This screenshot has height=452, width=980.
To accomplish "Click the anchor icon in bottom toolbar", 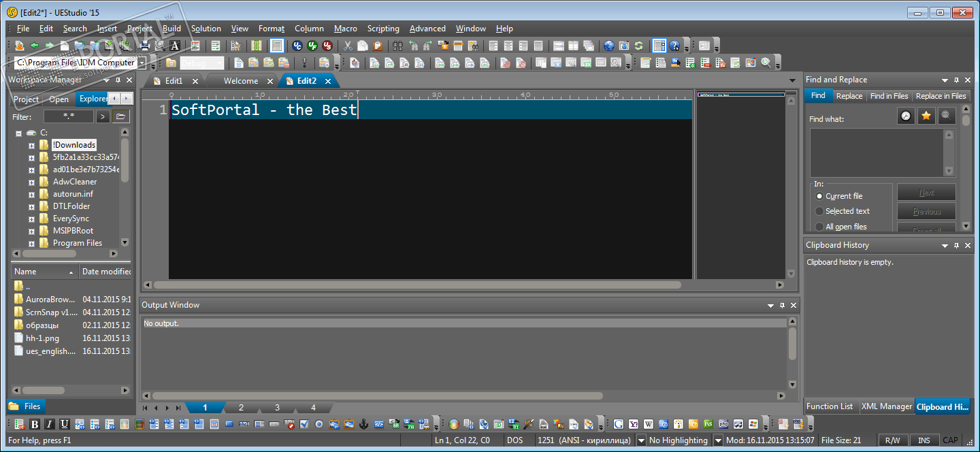I will (x=363, y=424).
